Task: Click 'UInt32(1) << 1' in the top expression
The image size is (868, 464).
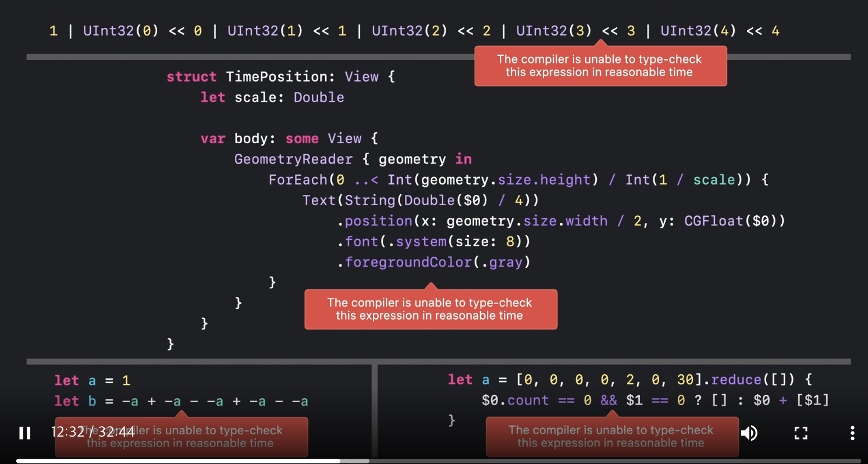Action: click(x=287, y=31)
